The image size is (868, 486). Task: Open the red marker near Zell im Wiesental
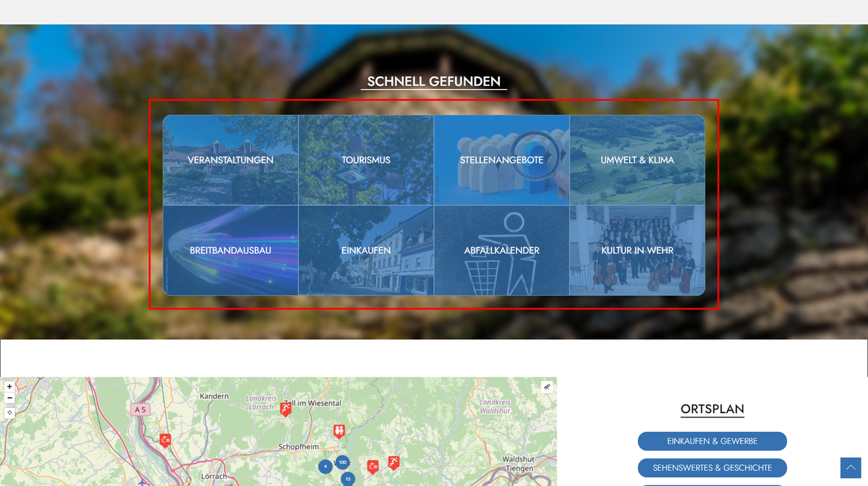tap(286, 409)
